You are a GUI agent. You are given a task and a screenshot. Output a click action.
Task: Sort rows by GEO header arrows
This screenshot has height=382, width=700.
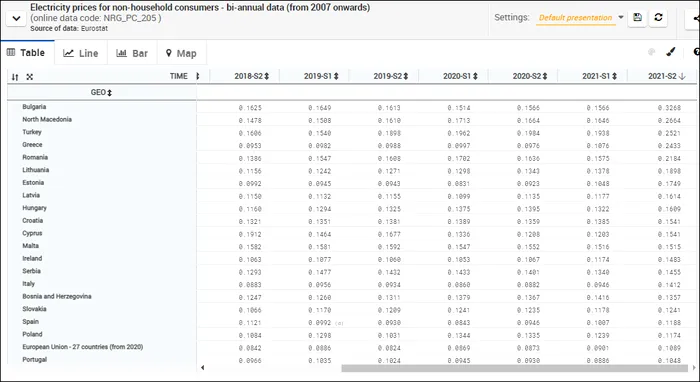(109, 93)
